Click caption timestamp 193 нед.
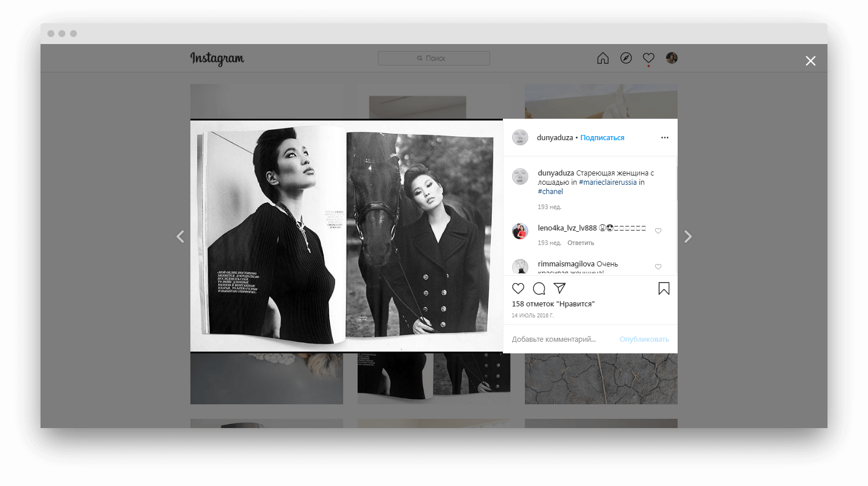Image resolution: width=868 pixels, height=486 pixels. pos(549,207)
